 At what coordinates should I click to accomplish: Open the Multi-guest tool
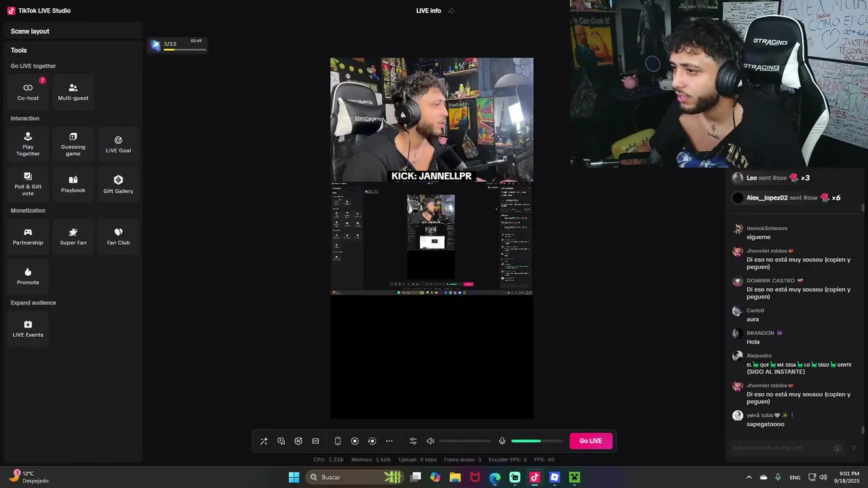coord(73,92)
